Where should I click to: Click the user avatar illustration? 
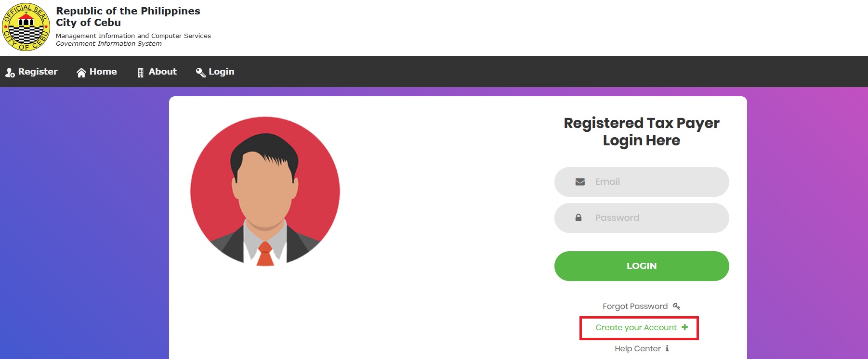[x=265, y=191]
